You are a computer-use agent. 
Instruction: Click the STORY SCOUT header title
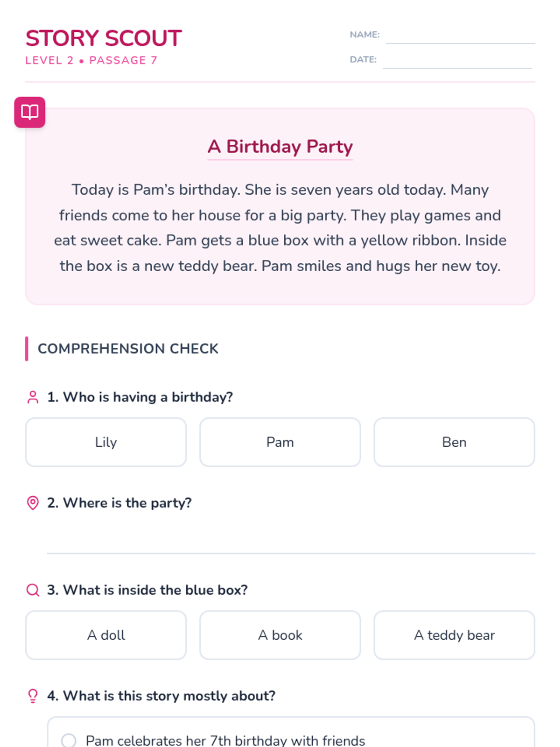[104, 38]
